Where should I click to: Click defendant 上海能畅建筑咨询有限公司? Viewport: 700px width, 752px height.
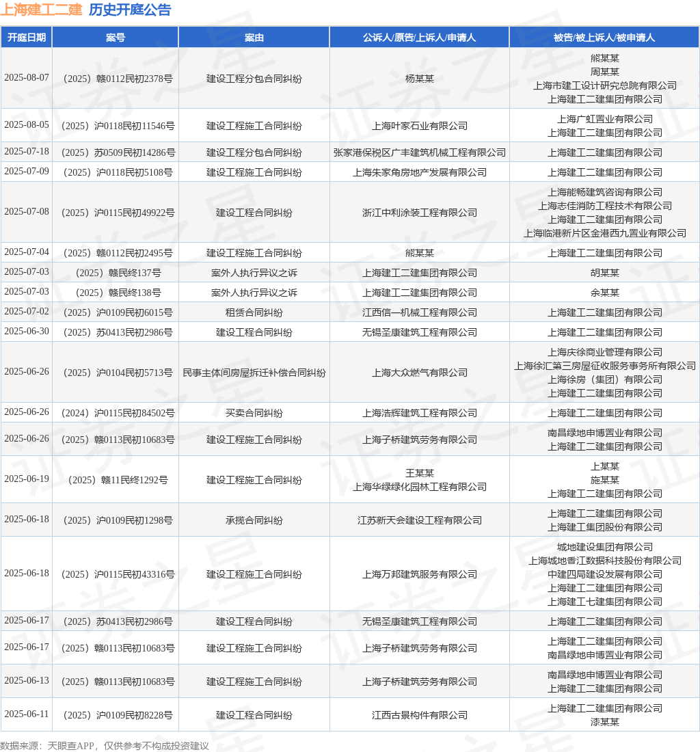click(604, 192)
